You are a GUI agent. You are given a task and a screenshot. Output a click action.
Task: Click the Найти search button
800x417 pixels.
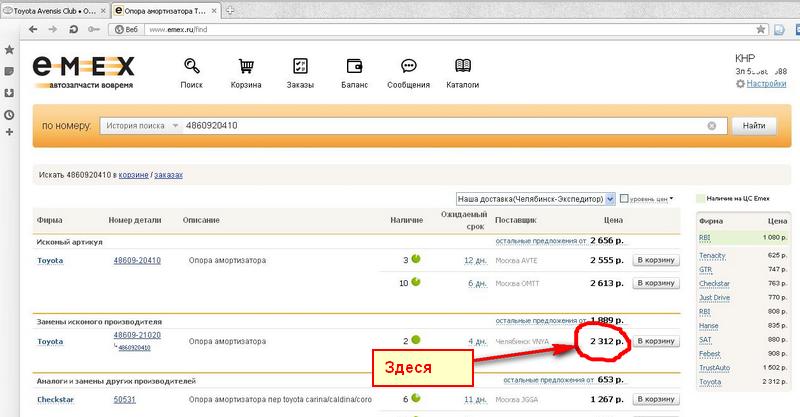tap(754, 126)
